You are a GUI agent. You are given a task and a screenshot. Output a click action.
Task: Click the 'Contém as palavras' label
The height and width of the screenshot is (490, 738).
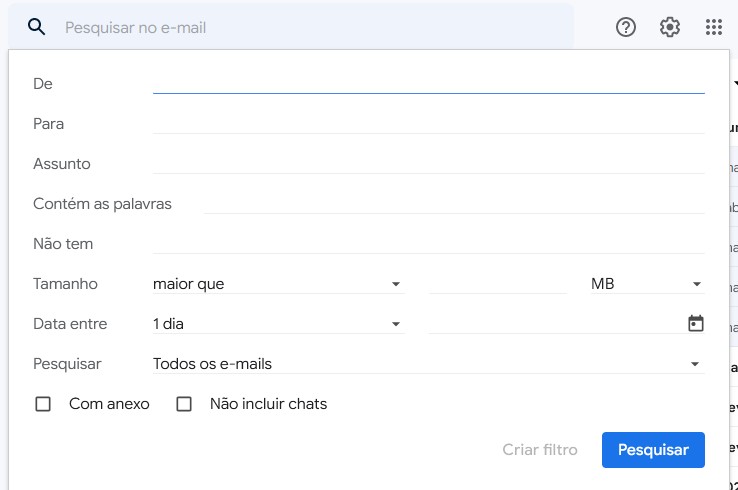(x=102, y=204)
